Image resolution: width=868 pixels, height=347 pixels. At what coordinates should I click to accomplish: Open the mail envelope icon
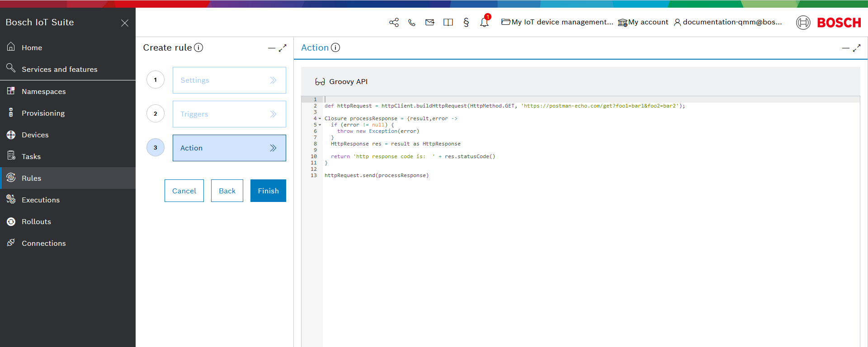pyautogui.click(x=430, y=22)
